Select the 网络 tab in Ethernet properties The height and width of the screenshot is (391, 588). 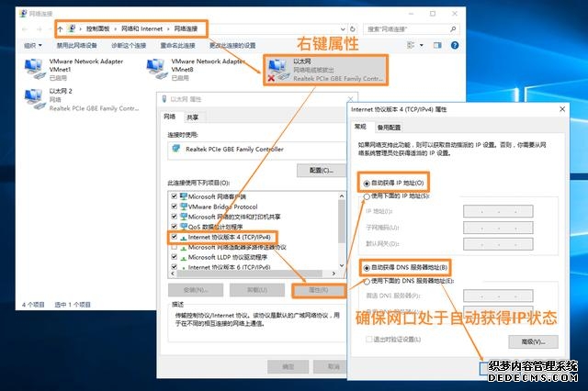pyautogui.click(x=170, y=117)
